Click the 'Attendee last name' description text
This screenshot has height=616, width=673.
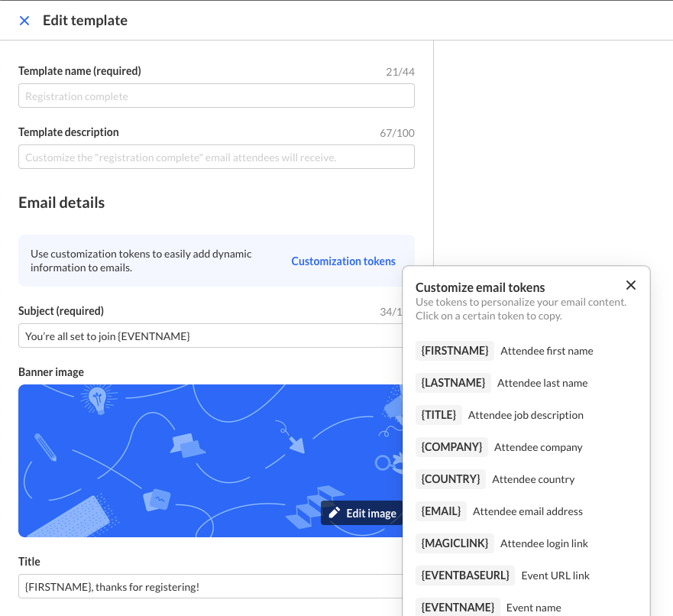point(542,383)
